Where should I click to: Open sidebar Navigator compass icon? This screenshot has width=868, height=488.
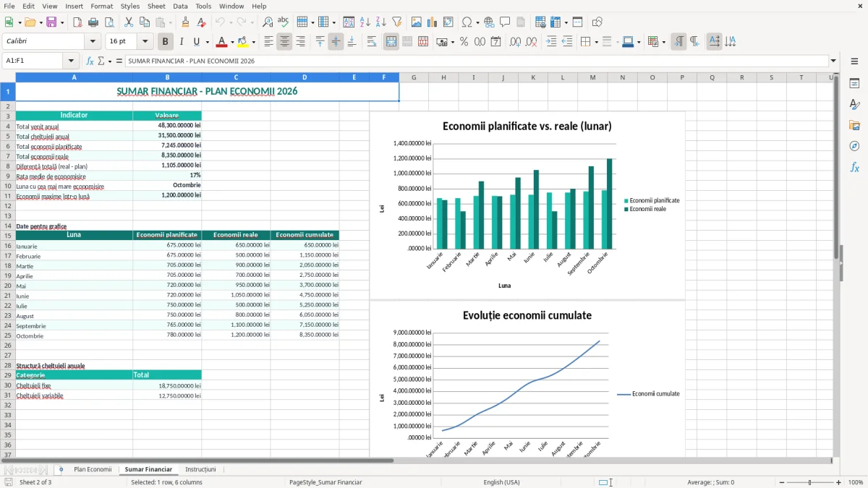click(854, 146)
